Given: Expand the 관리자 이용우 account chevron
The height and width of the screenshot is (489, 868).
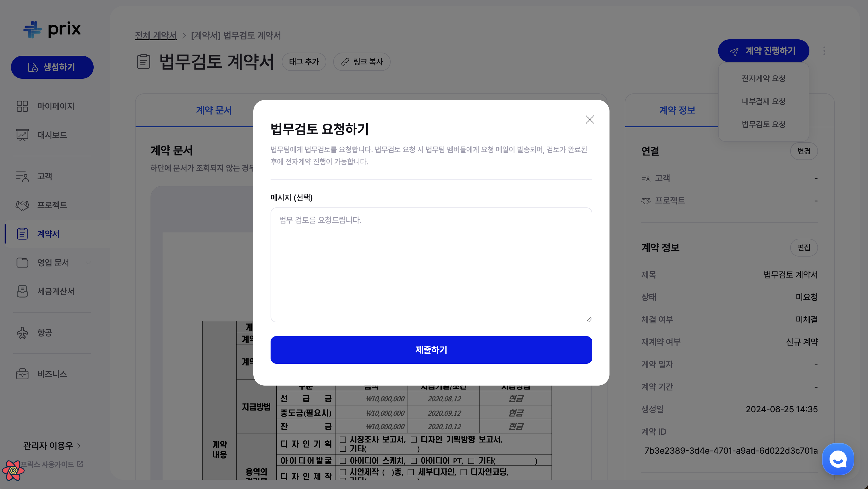Looking at the screenshot, I should pyautogui.click(x=79, y=446).
